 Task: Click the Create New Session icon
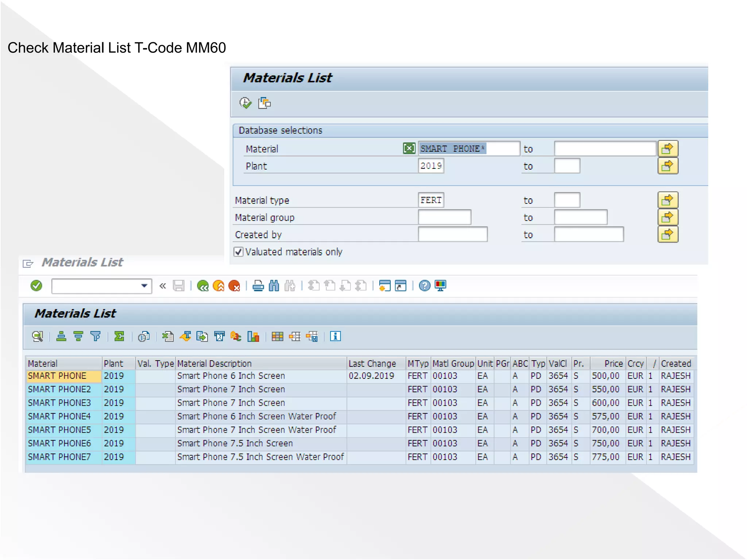point(385,286)
